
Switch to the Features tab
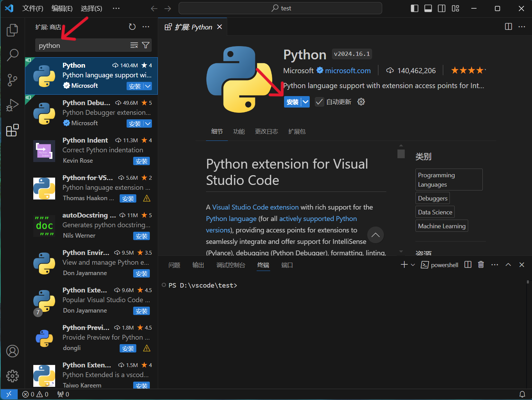coord(239,131)
